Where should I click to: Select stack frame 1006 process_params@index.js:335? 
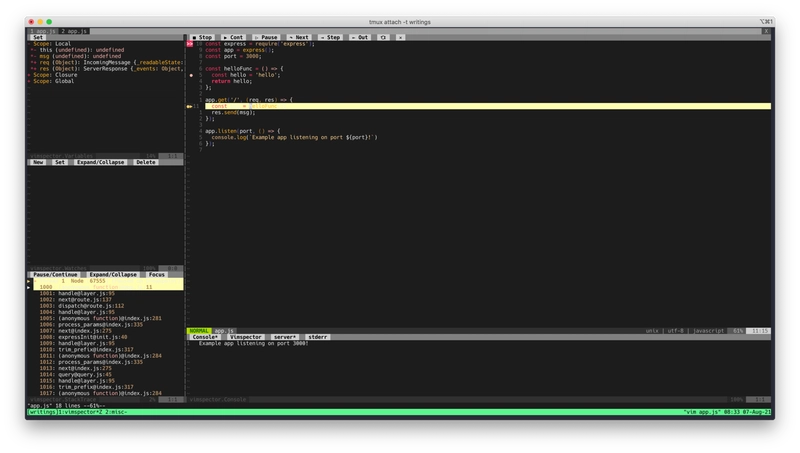[x=91, y=324]
